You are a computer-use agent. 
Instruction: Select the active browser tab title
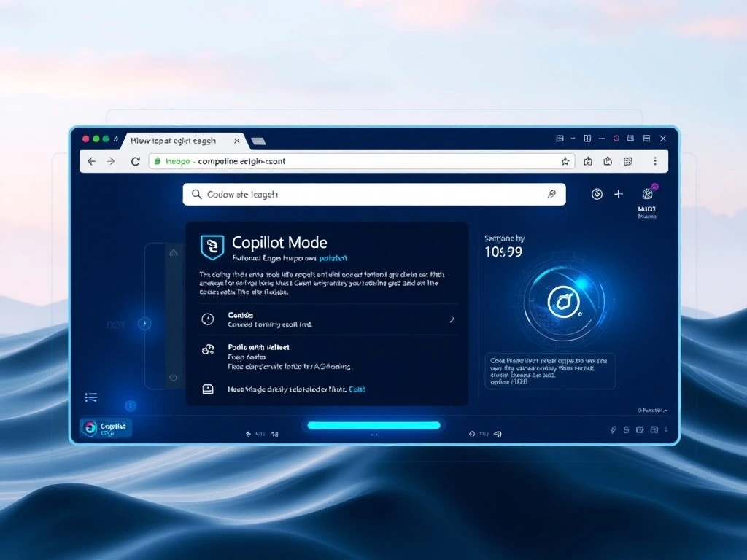tap(174, 141)
